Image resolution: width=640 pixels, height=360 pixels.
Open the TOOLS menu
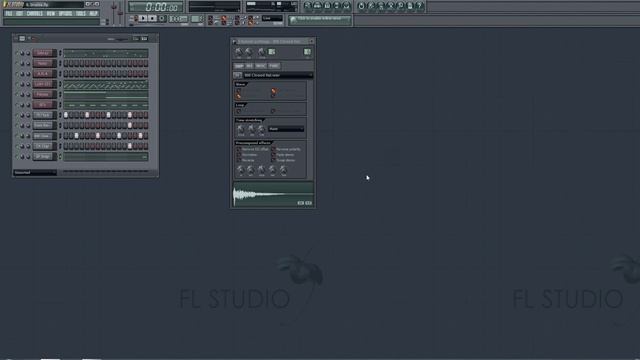click(x=81, y=13)
